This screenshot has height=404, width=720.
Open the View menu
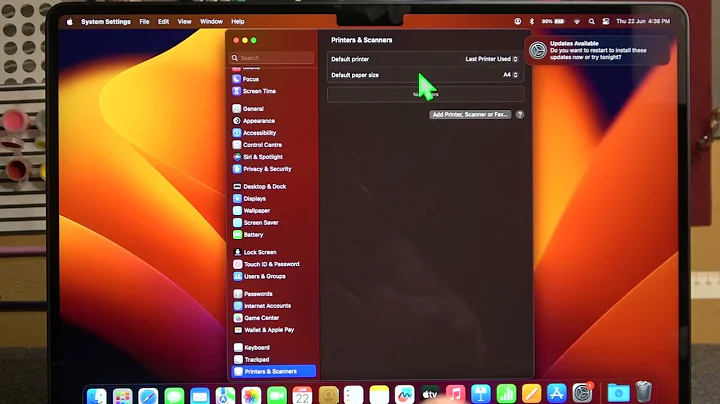pyautogui.click(x=184, y=22)
